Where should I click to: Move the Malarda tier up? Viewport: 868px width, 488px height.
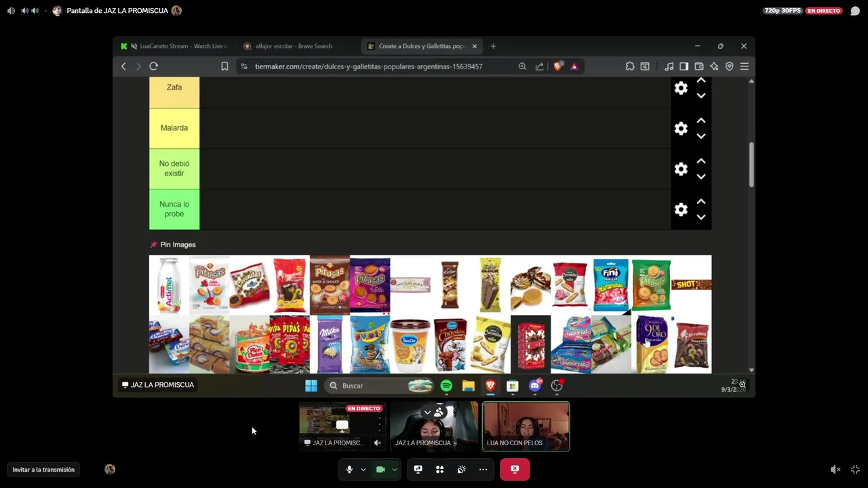click(x=701, y=121)
